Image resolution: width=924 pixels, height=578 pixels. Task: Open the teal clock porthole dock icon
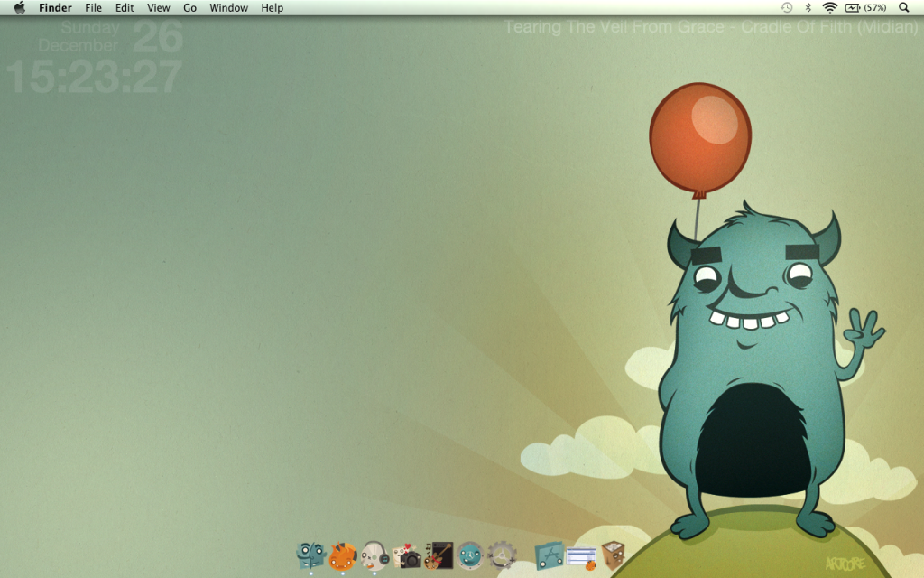point(469,555)
